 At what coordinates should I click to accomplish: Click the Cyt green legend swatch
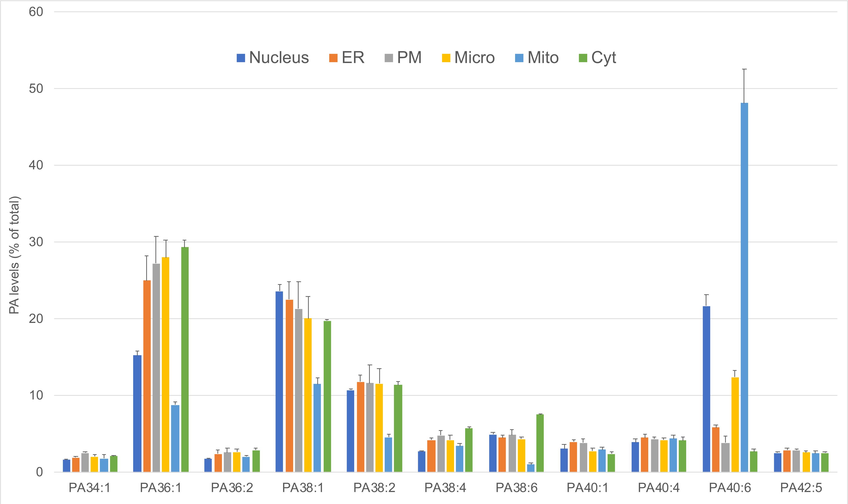pos(583,58)
